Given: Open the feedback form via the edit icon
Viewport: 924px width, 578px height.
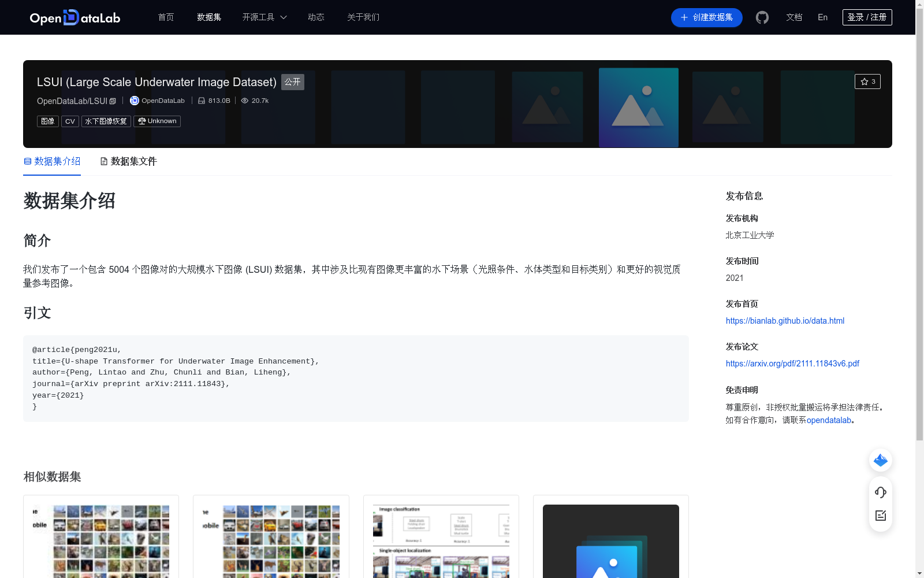Looking at the screenshot, I should [880, 516].
